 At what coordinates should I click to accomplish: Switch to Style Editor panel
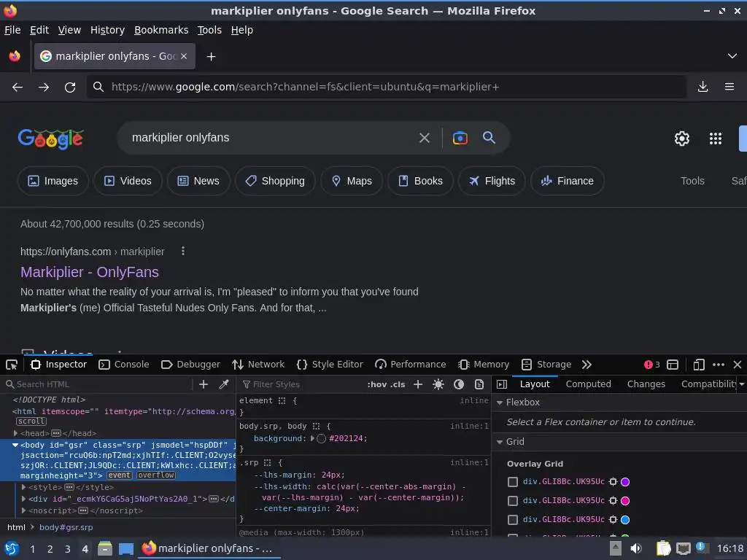(330, 365)
